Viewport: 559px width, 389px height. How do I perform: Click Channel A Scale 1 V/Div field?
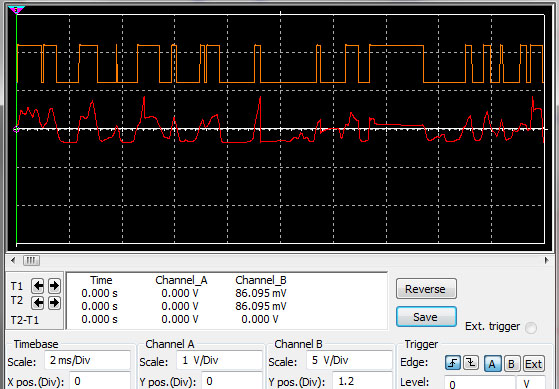pyautogui.click(x=219, y=360)
